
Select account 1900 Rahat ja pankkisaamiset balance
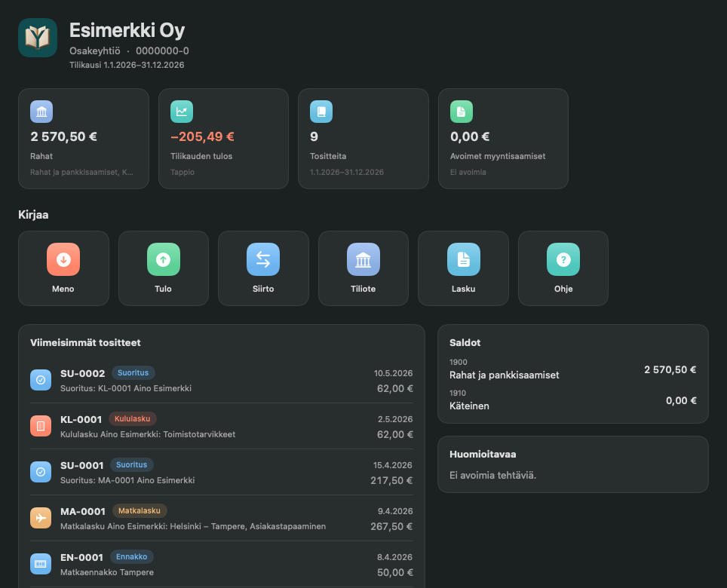(x=572, y=369)
